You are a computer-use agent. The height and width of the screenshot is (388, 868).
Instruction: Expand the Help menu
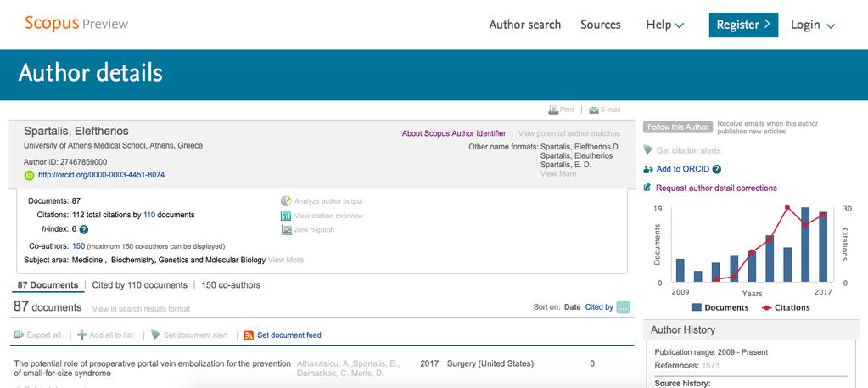(665, 25)
